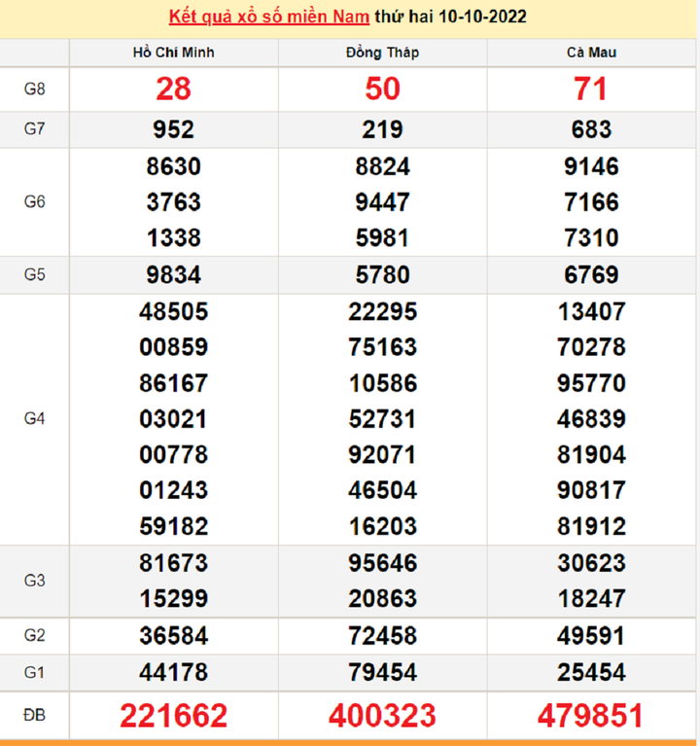The width and height of the screenshot is (700, 746).
Task: Click the G1 result 44178
Action: pos(173,672)
